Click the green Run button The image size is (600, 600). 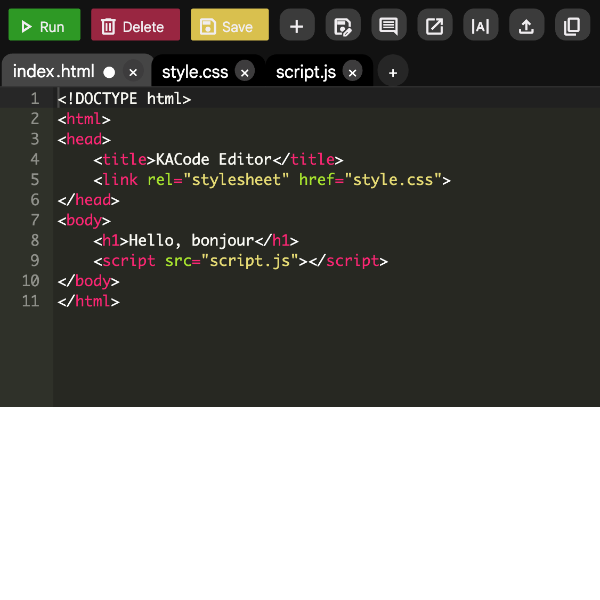tap(44, 26)
